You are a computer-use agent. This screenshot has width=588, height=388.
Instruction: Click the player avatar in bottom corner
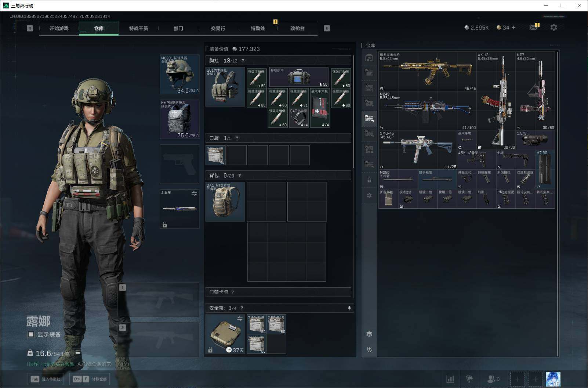[553, 379]
